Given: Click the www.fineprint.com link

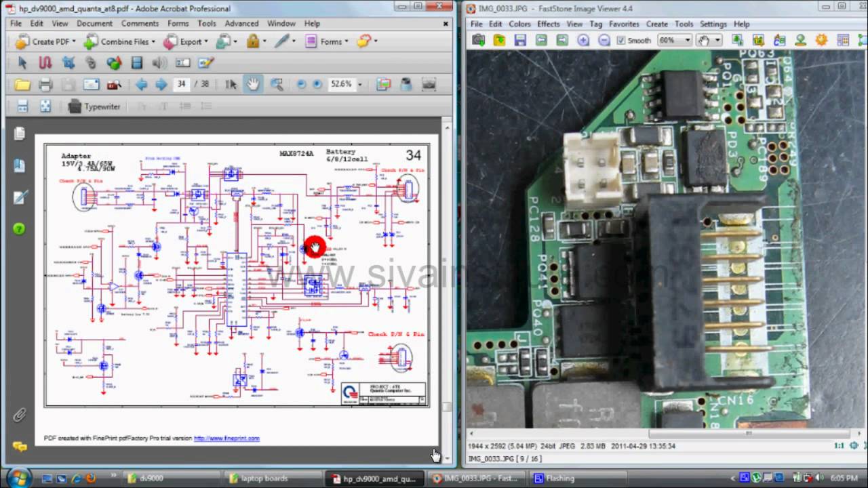Looking at the screenshot, I should tap(226, 439).
